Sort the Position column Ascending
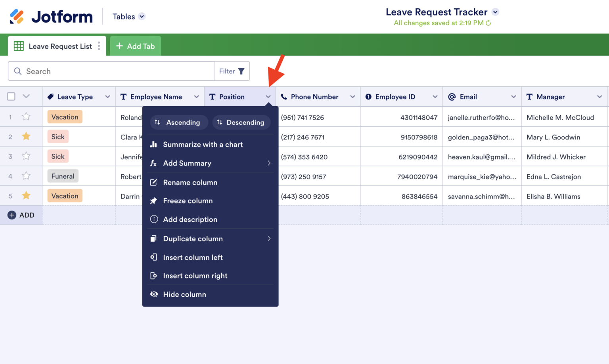 pos(179,122)
